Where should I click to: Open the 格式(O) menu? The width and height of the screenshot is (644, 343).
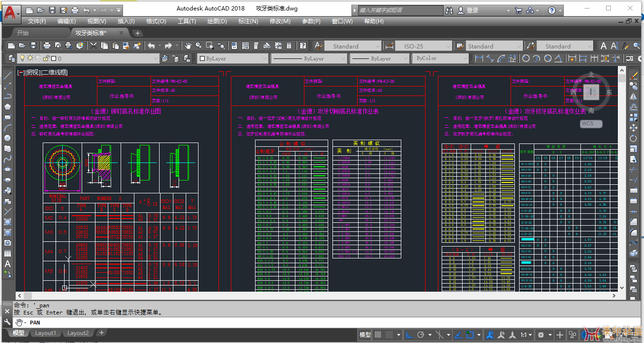coord(156,21)
